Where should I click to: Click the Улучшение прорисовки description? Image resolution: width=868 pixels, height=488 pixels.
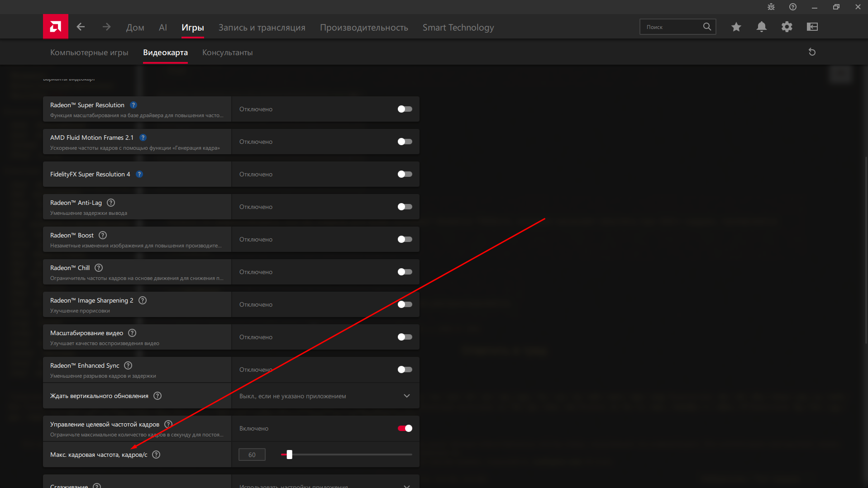pyautogui.click(x=80, y=311)
